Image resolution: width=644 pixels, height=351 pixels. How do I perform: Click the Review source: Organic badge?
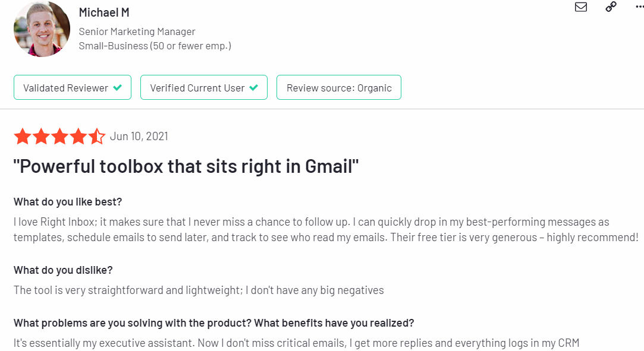[339, 87]
